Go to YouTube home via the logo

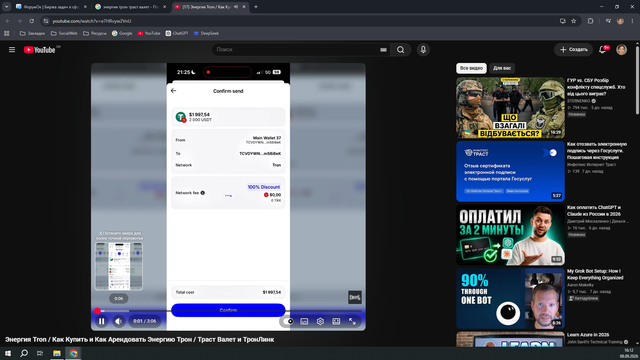[x=40, y=50]
